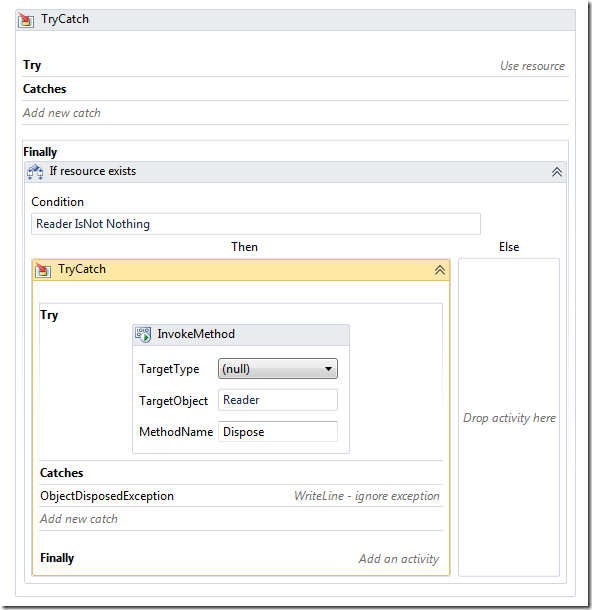
Task: Click the Else 'Drop activity here' area
Action: pyautogui.click(x=509, y=417)
